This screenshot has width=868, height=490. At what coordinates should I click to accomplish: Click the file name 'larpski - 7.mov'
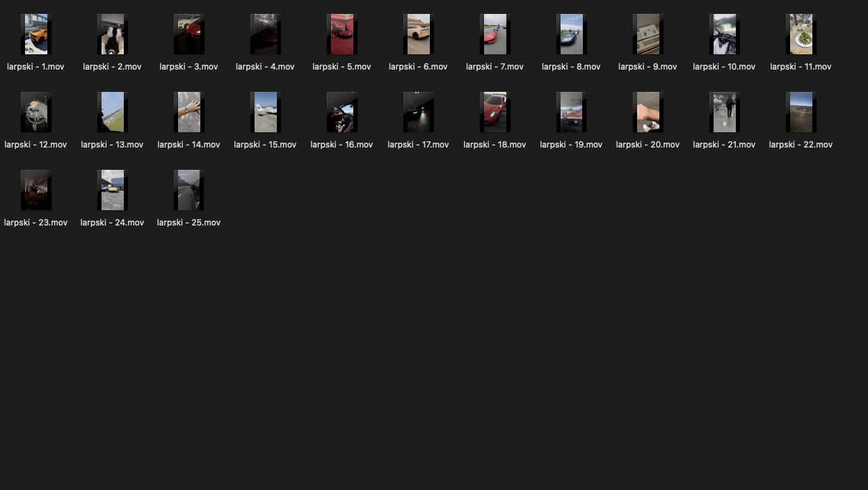pyautogui.click(x=495, y=67)
